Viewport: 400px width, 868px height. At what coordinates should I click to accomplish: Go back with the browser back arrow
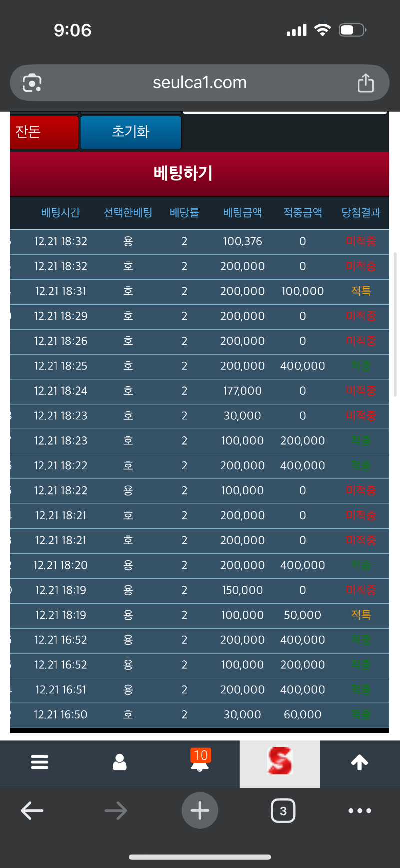click(32, 811)
